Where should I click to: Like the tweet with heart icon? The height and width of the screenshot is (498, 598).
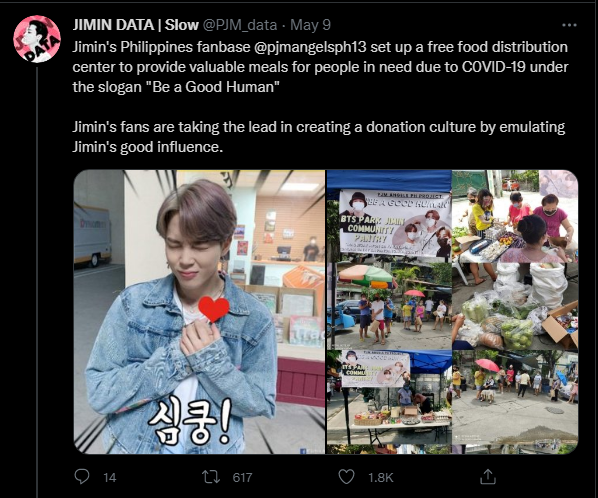click(x=346, y=477)
